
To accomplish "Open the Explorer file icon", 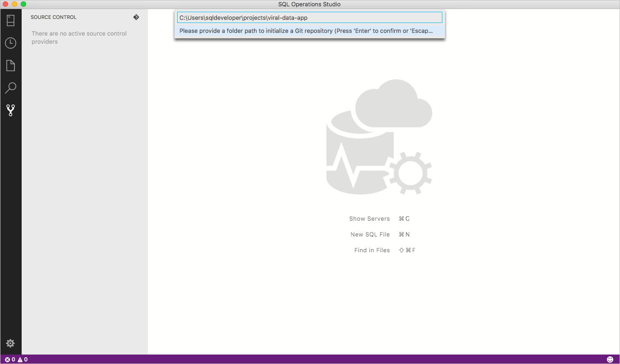I will click(x=10, y=65).
